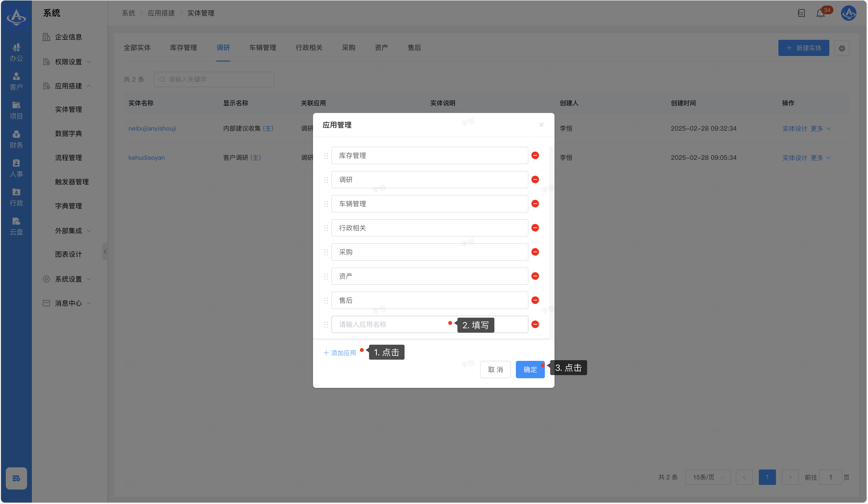Delete the 采购 app with red minus
Image resolution: width=868 pixels, height=504 pixels.
[535, 252]
